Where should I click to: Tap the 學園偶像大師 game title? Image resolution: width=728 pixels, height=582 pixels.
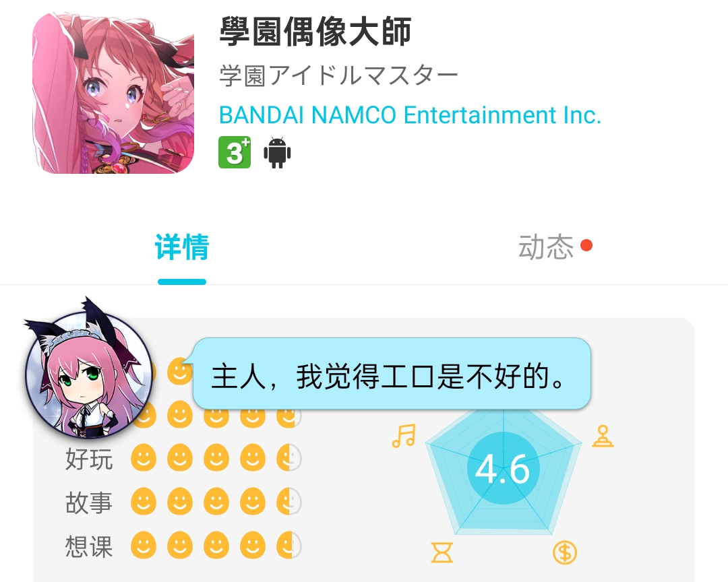[x=315, y=32]
